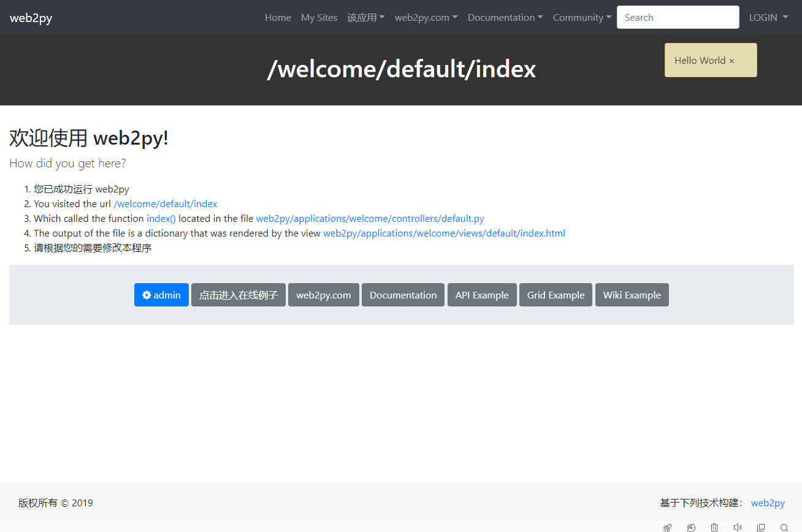This screenshot has height=532, width=802.
Task: Open the Grid Example button
Action: 556,295
